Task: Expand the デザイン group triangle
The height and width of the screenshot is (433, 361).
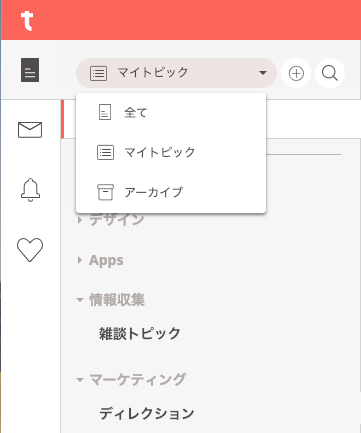Action: coord(79,220)
